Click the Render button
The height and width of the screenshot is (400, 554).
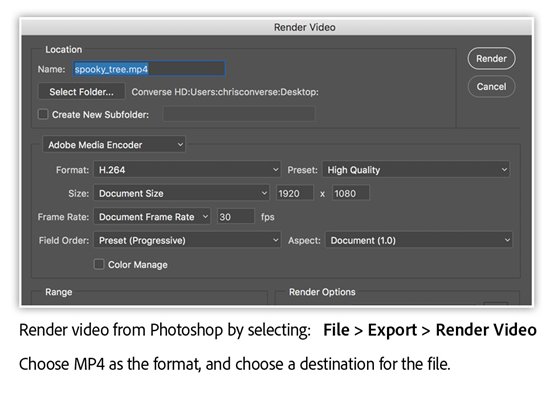(491, 59)
